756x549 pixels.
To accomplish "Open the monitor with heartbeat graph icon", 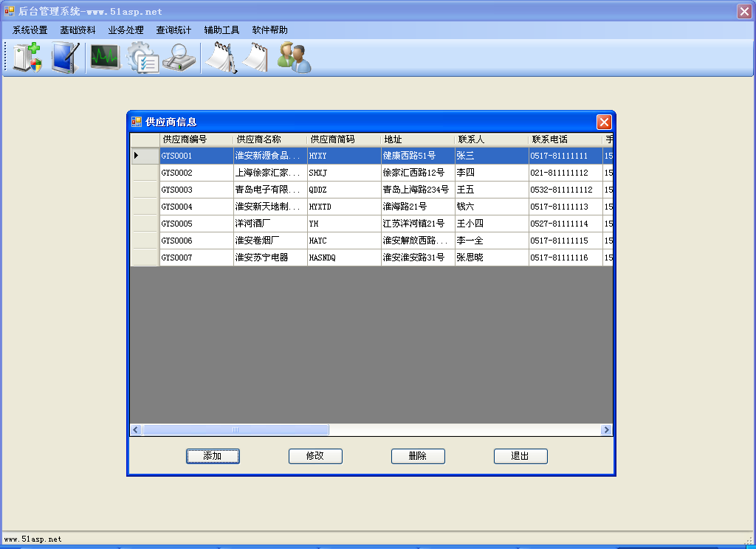I will [105, 58].
